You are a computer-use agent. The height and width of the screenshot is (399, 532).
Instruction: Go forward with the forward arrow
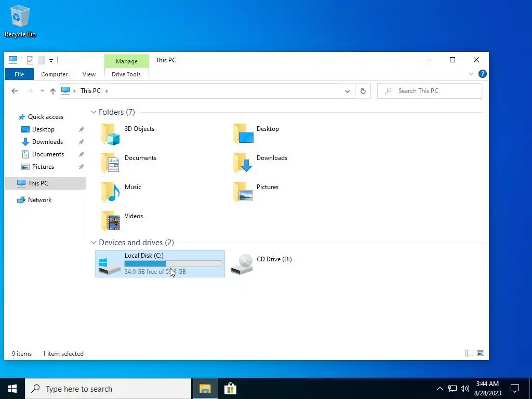[30, 91]
